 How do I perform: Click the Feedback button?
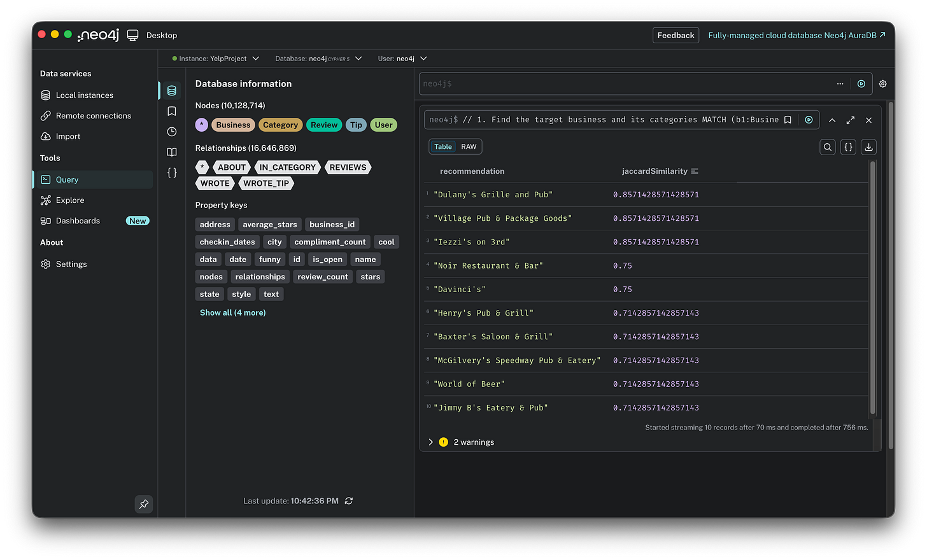(x=676, y=36)
